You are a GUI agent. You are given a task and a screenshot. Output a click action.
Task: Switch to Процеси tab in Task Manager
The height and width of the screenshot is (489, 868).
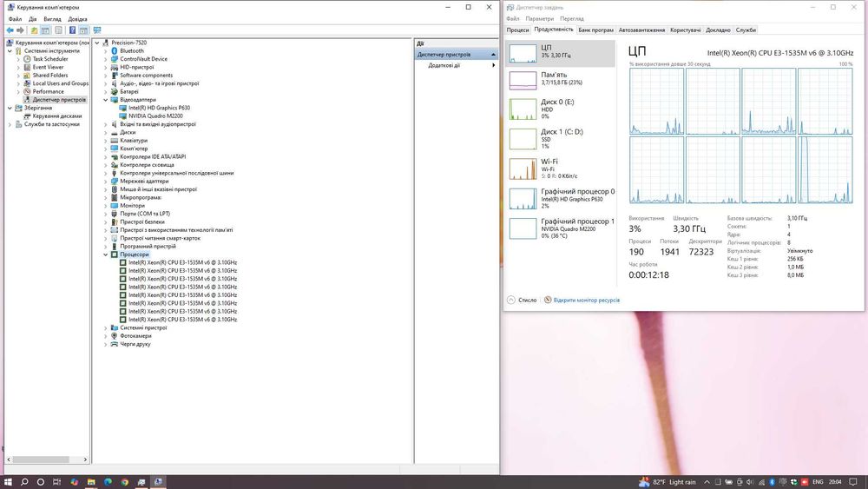click(x=517, y=30)
